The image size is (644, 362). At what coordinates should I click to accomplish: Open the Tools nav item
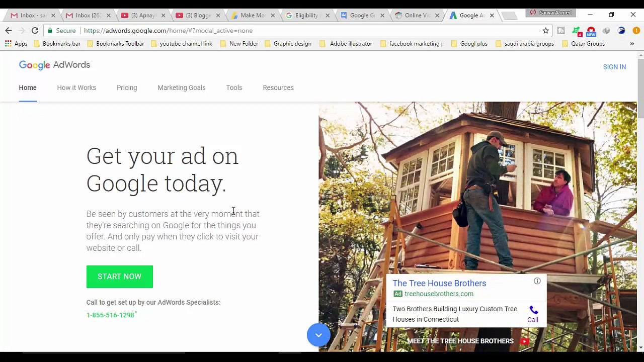tap(234, 87)
